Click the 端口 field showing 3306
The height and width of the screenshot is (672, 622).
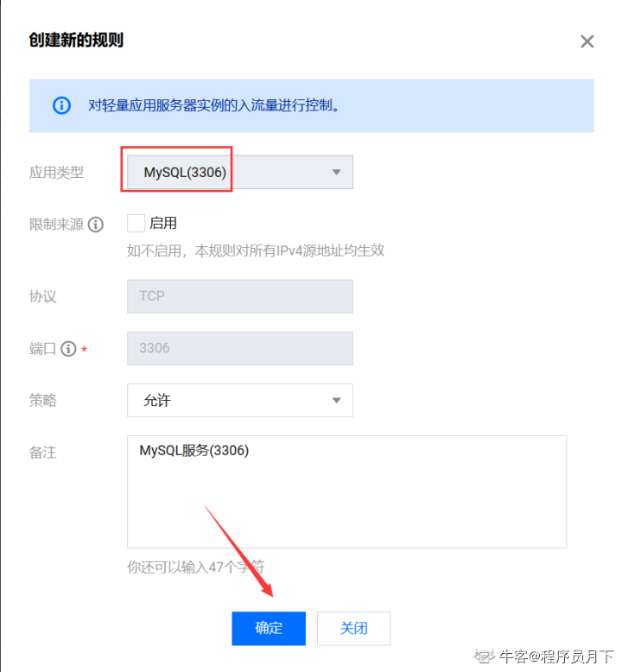pyautogui.click(x=239, y=348)
